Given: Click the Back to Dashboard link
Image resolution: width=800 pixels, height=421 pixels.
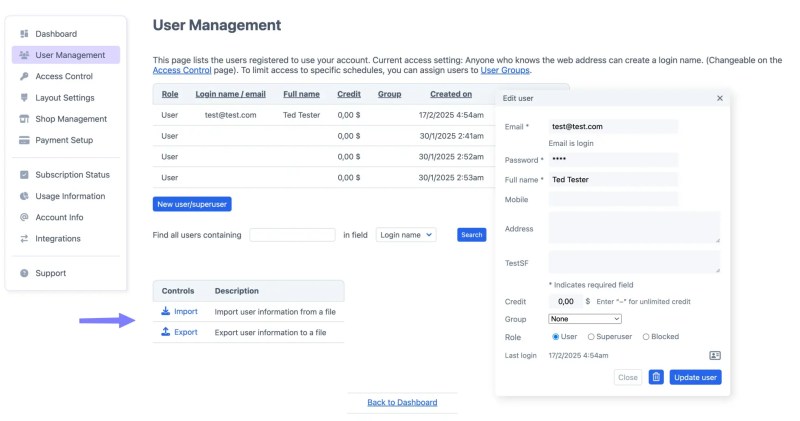Looking at the screenshot, I should pyautogui.click(x=402, y=402).
